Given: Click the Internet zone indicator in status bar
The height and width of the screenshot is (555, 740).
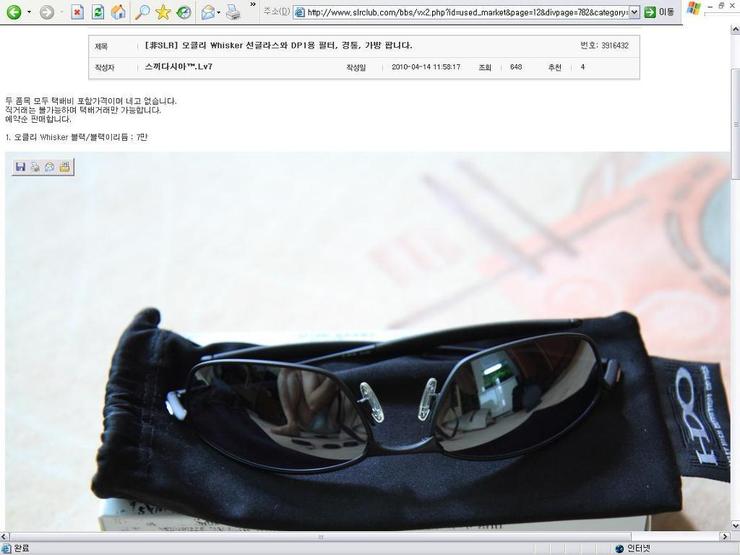Looking at the screenshot, I should (x=633, y=548).
